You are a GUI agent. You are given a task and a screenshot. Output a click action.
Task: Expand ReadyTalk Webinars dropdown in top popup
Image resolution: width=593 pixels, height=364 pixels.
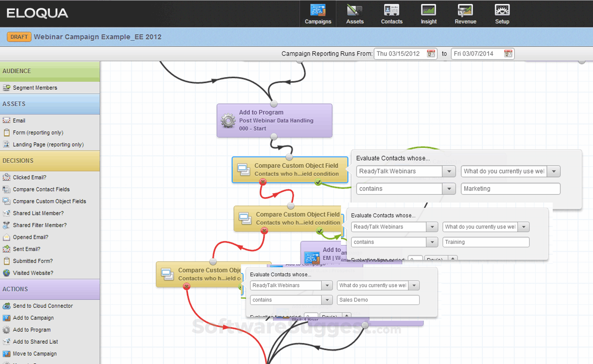[449, 171]
